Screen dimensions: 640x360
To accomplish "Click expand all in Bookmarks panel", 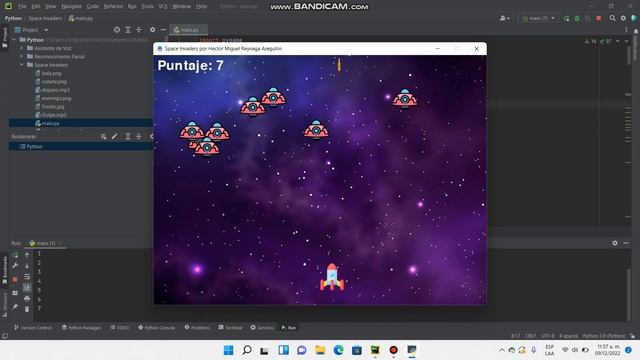I will (x=128, y=136).
